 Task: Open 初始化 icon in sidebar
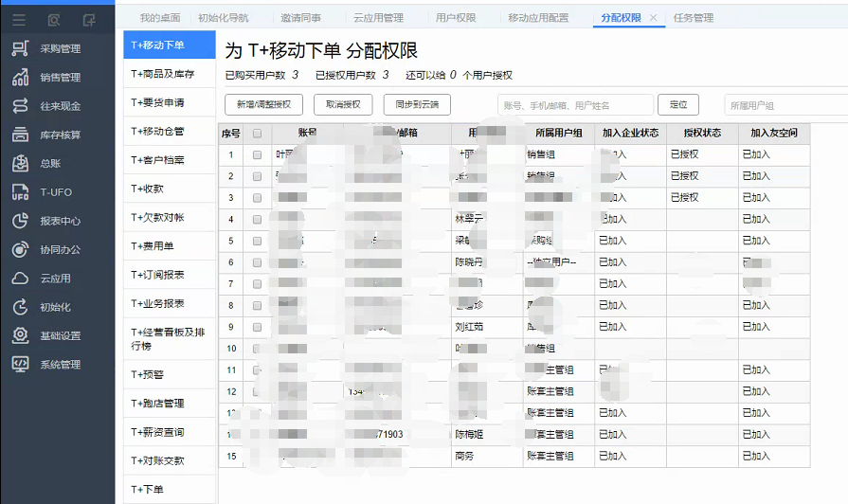(20, 307)
